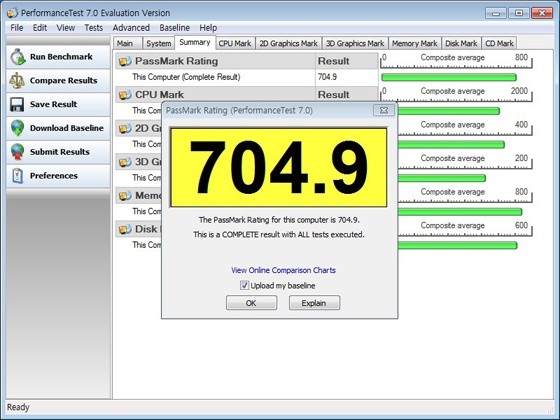Click the COMPLETE result message text
The height and width of the screenshot is (420, 560).
279,235
